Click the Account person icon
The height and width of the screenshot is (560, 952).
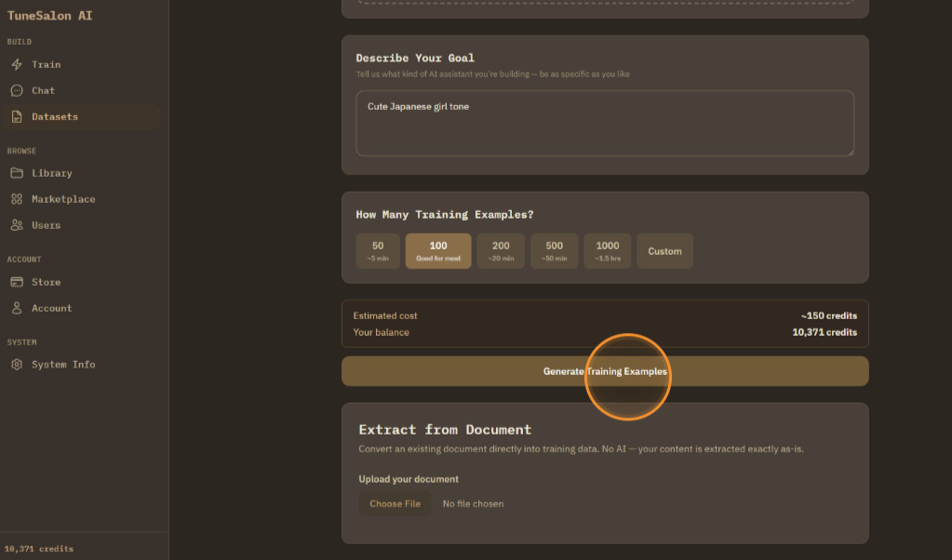[17, 308]
